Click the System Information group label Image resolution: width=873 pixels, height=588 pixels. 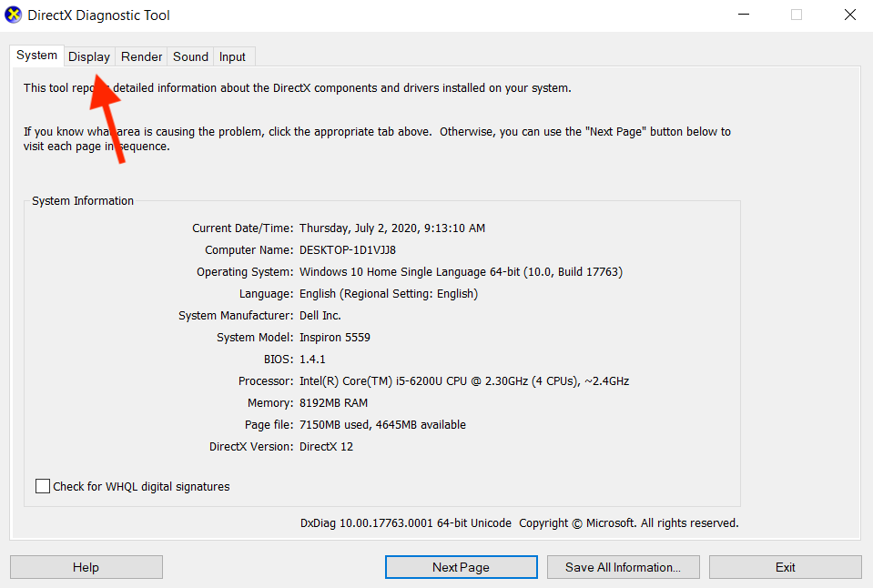pyautogui.click(x=83, y=201)
